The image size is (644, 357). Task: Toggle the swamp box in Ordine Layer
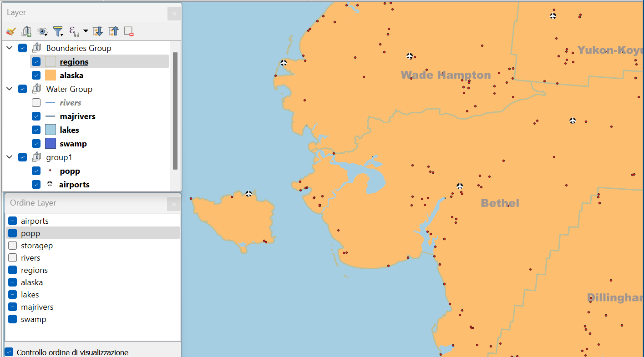click(13, 319)
